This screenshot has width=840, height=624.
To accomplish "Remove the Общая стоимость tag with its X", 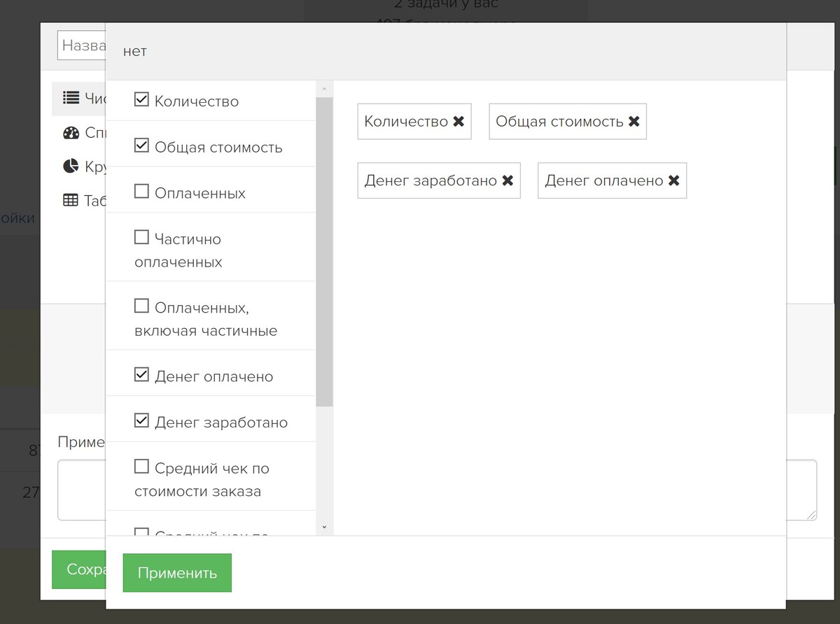I will [633, 122].
